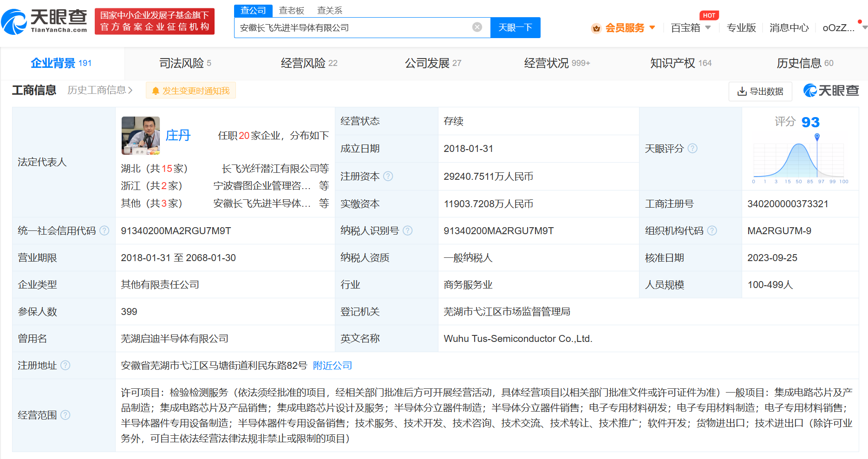The height and width of the screenshot is (459, 868).
Task: Click help icon next to 经营范围
Action: 65,415
